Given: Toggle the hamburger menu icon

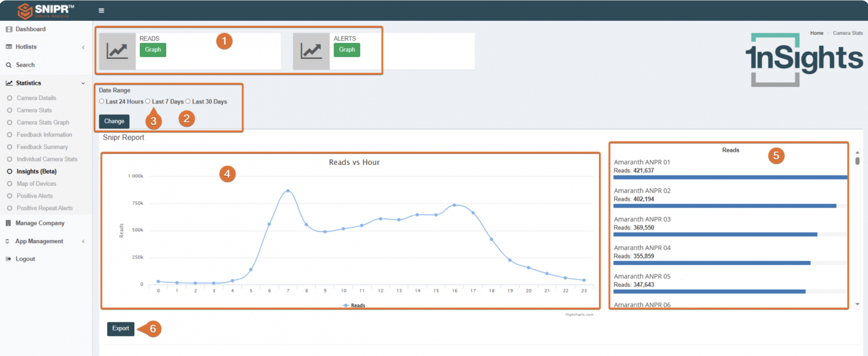Looking at the screenshot, I should tap(101, 10).
